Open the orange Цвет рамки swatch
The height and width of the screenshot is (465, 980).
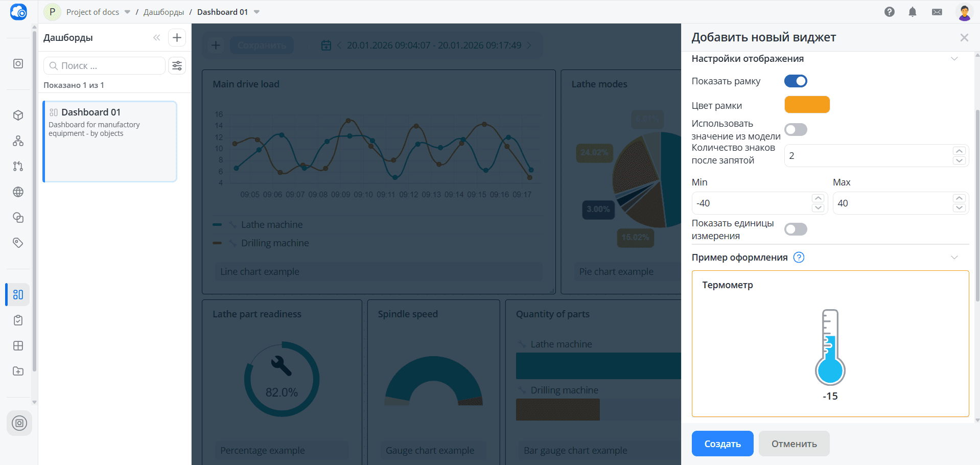coord(807,105)
